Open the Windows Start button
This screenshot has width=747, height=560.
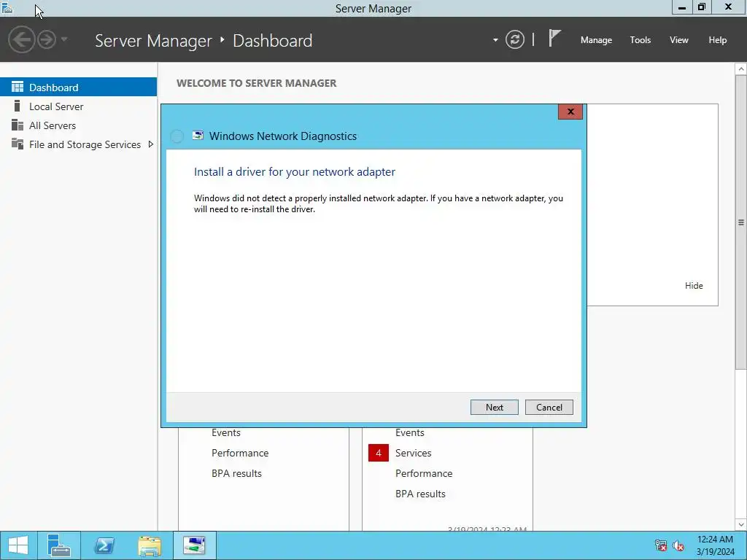pyautogui.click(x=18, y=545)
